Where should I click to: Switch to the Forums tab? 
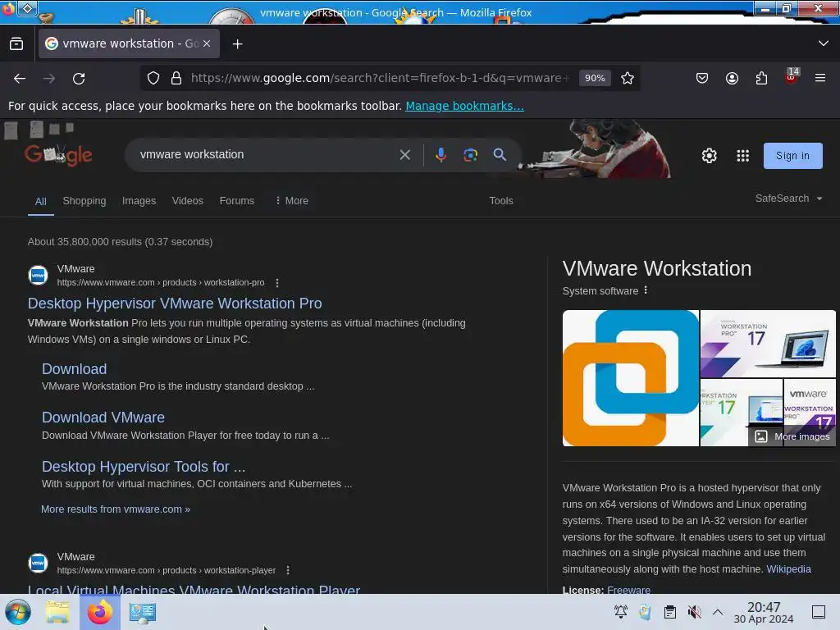(x=237, y=201)
